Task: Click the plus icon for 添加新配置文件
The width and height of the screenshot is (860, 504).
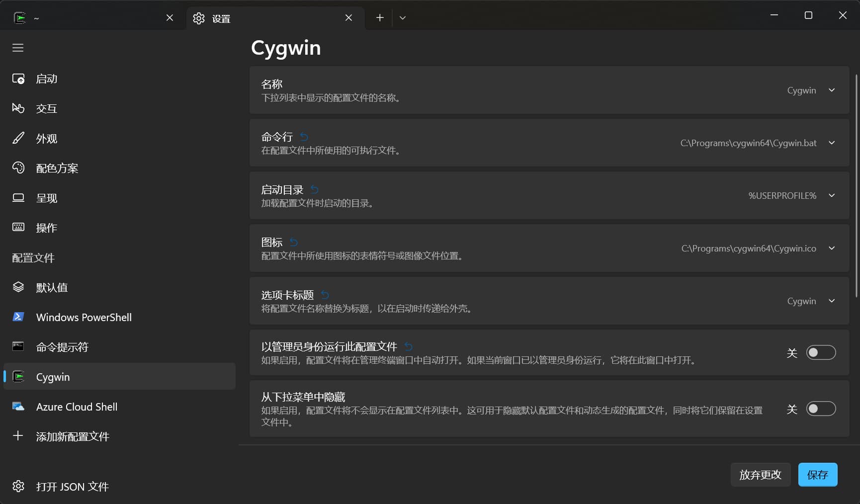Action: click(x=18, y=436)
